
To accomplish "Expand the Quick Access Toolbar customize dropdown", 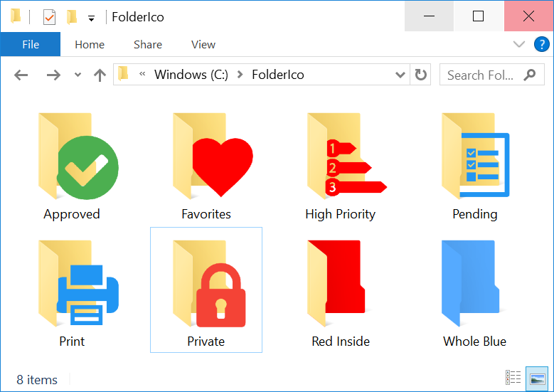I will tap(91, 18).
